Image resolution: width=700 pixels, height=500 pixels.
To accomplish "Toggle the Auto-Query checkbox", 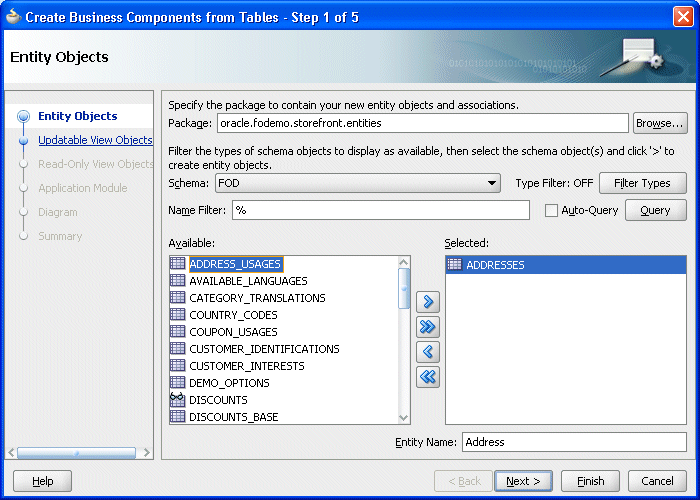I will point(551,210).
